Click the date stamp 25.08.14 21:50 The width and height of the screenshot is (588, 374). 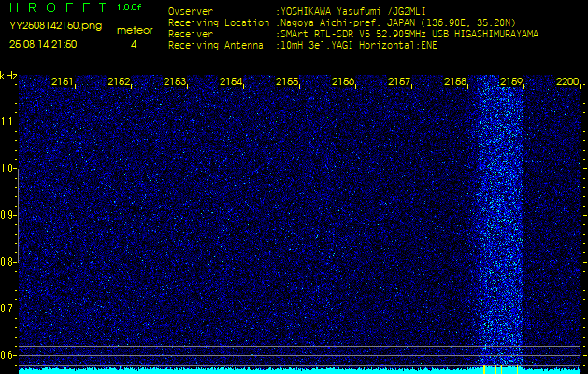coord(43,44)
